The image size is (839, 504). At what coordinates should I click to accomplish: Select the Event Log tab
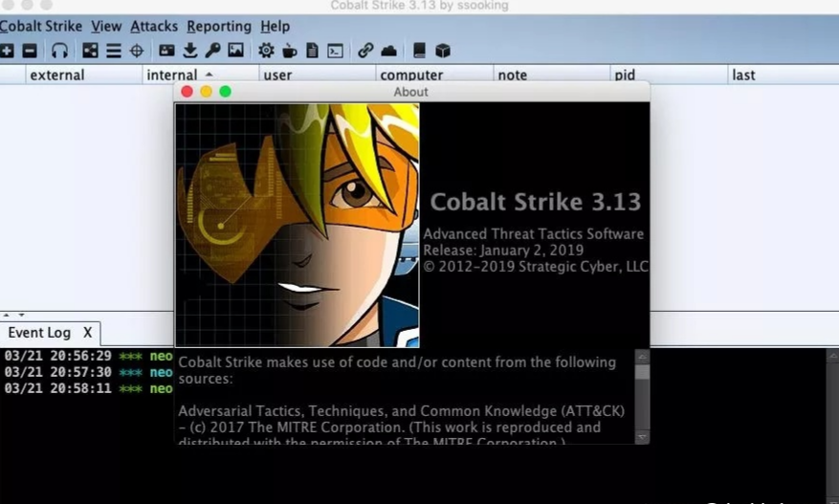pyautogui.click(x=39, y=333)
